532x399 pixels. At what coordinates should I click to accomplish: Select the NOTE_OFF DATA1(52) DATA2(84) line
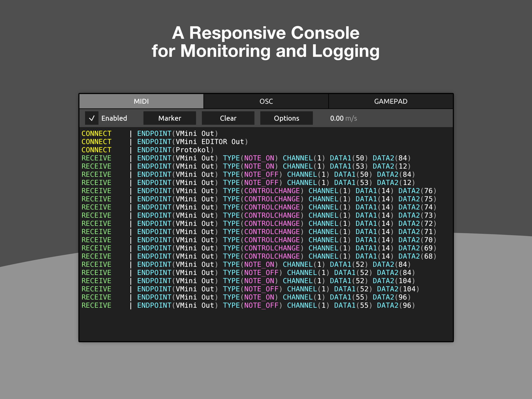248,273
